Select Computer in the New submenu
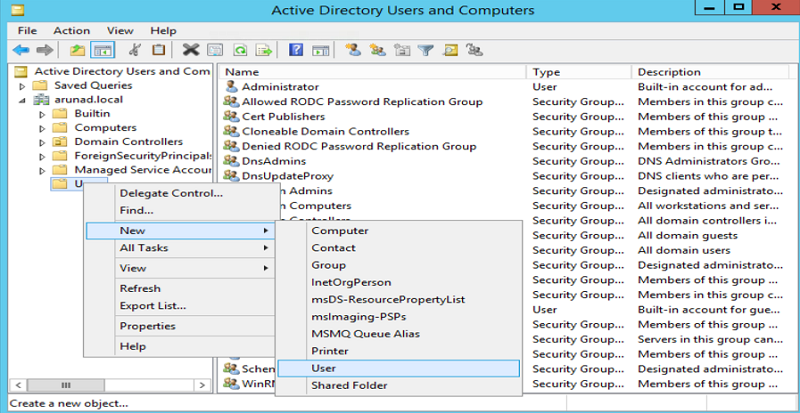The image size is (800, 413). tap(398, 231)
